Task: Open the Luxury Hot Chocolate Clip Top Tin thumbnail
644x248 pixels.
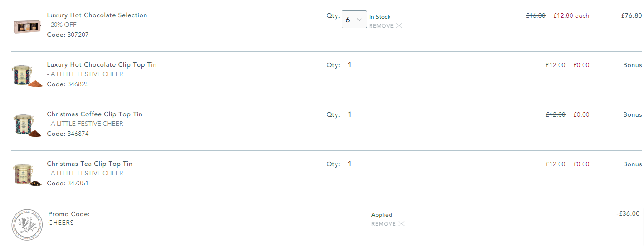Action: (27, 75)
